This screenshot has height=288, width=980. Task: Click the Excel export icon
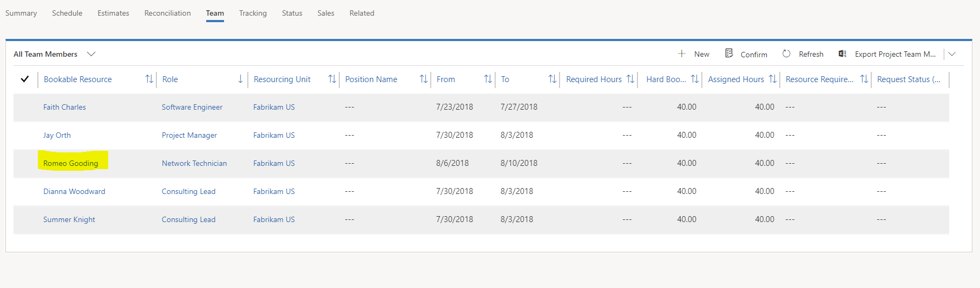(843, 53)
